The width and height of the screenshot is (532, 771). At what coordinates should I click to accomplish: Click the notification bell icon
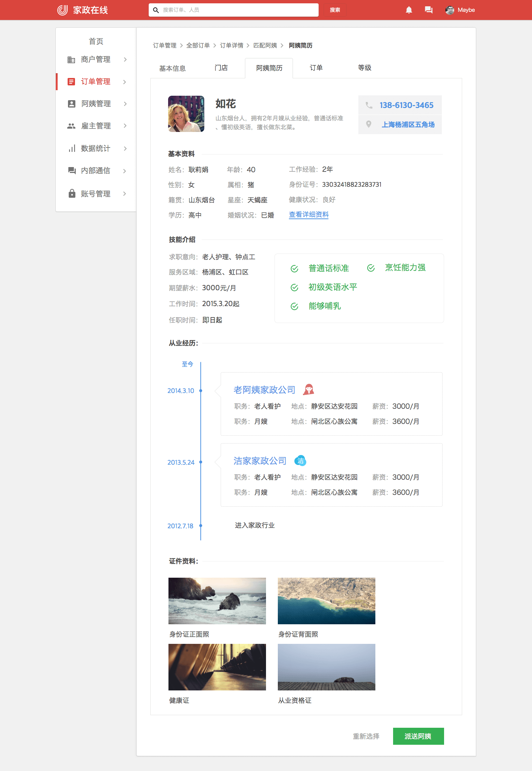pyautogui.click(x=409, y=10)
